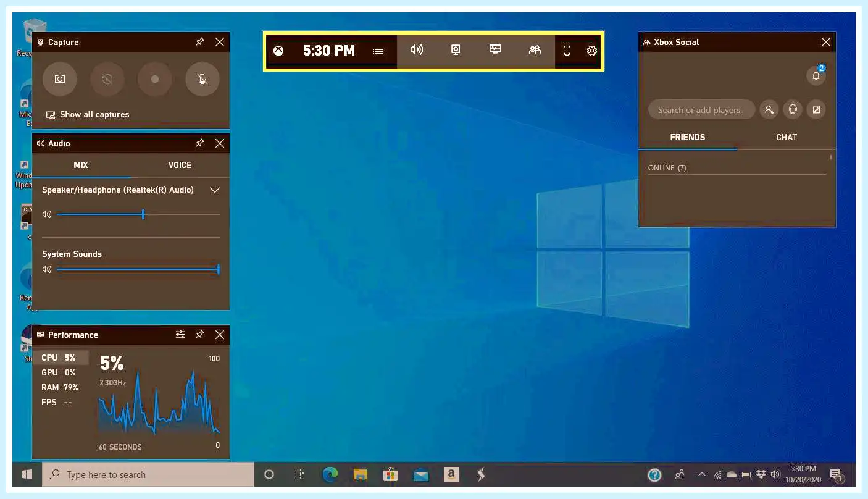Screen dimensions: 868x499
Task: Open Microsoft Edge from the taskbar
Action: (x=330, y=474)
